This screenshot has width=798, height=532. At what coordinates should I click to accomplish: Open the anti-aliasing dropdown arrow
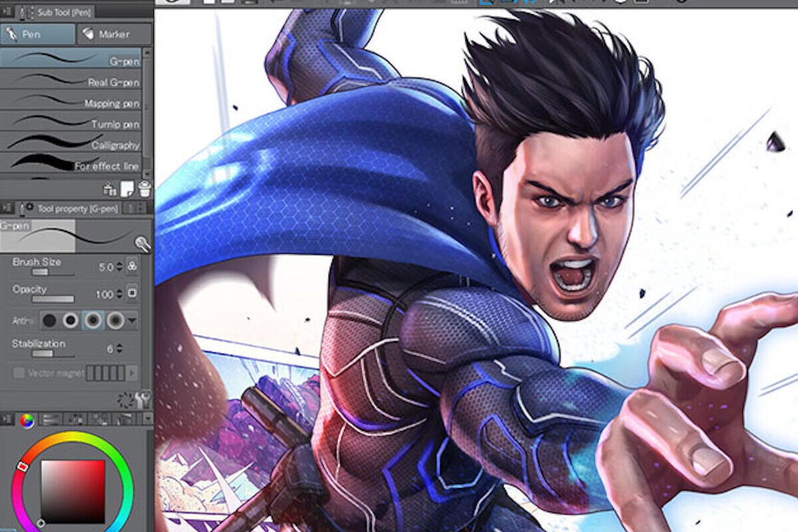tap(132, 321)
